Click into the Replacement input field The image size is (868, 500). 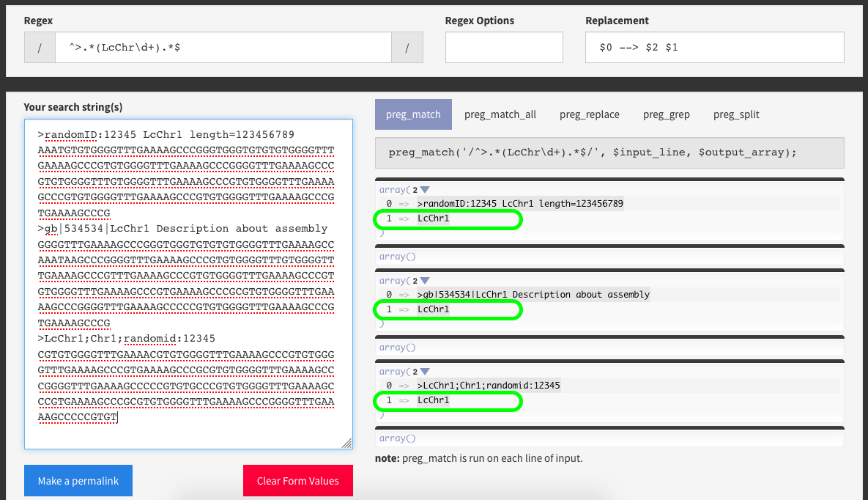(715, 48)
